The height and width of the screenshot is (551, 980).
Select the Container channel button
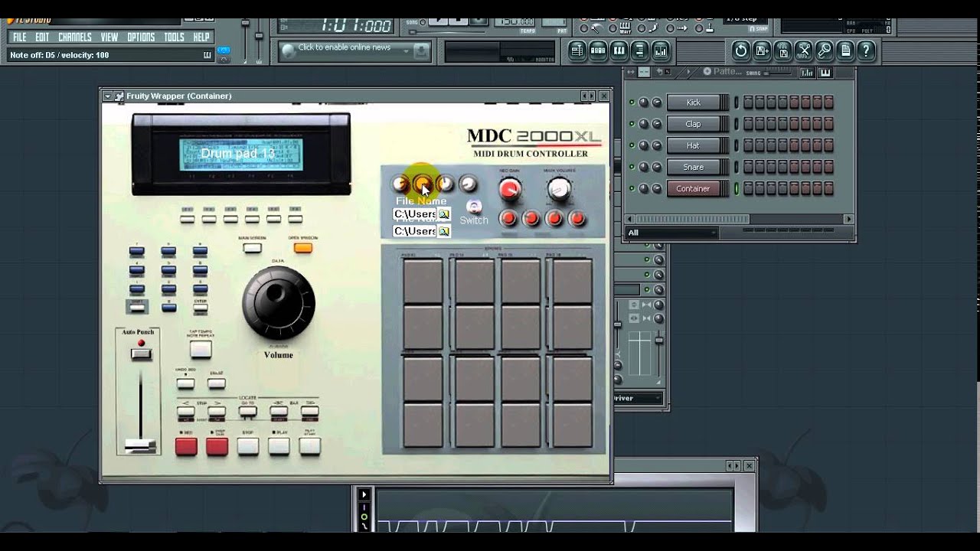[x=694, y=188]
